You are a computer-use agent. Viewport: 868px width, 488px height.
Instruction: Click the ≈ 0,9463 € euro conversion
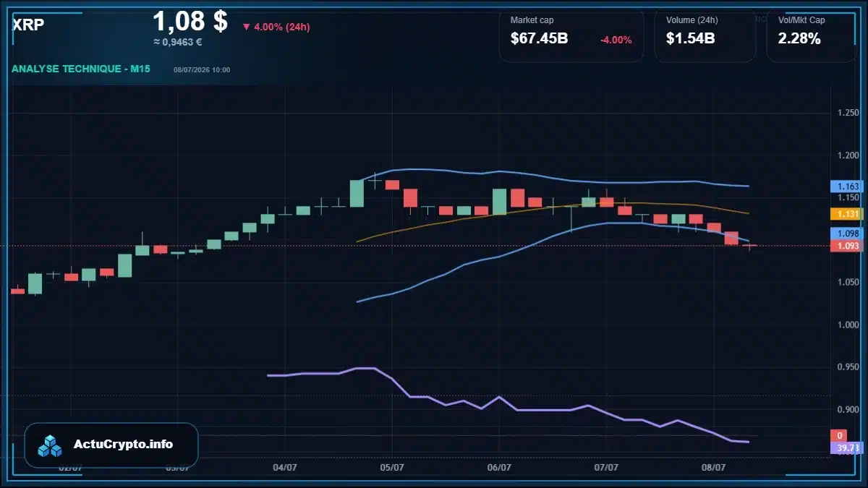coord(177,42)
